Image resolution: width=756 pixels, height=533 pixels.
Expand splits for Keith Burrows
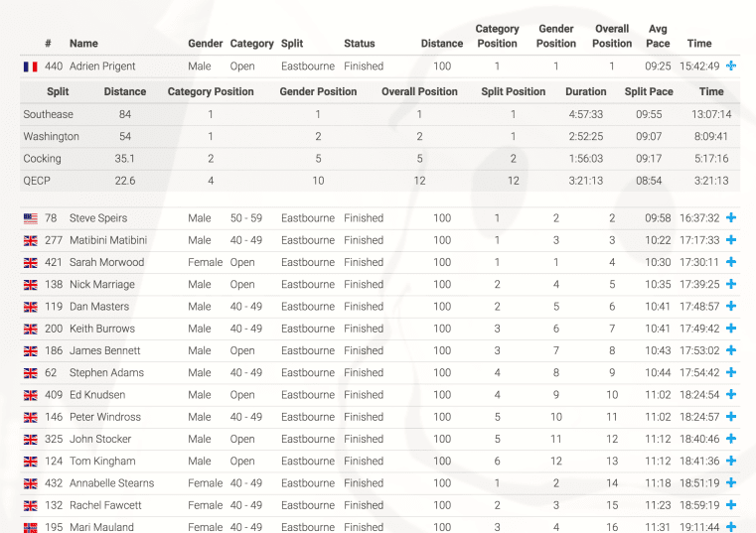[731, 329]
